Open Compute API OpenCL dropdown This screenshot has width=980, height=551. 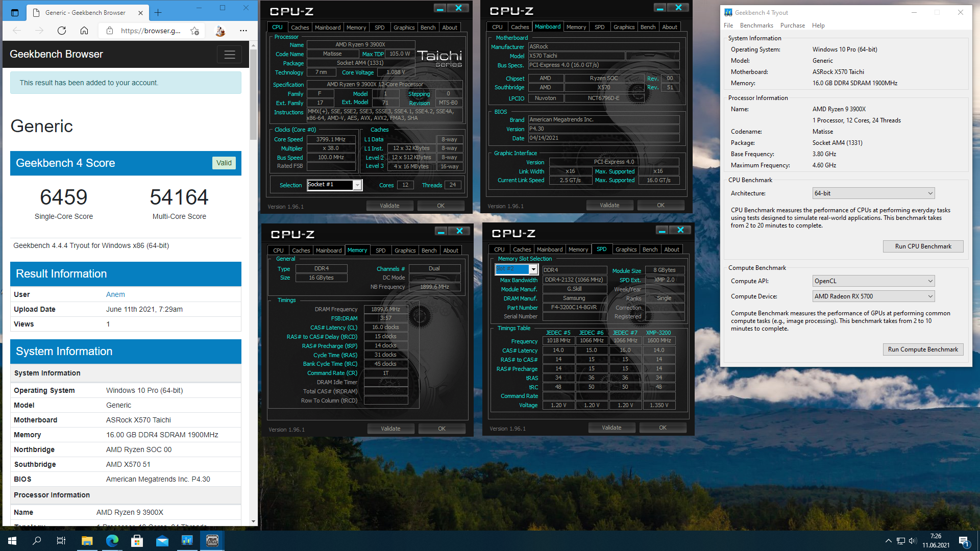[x=873, y=281]
